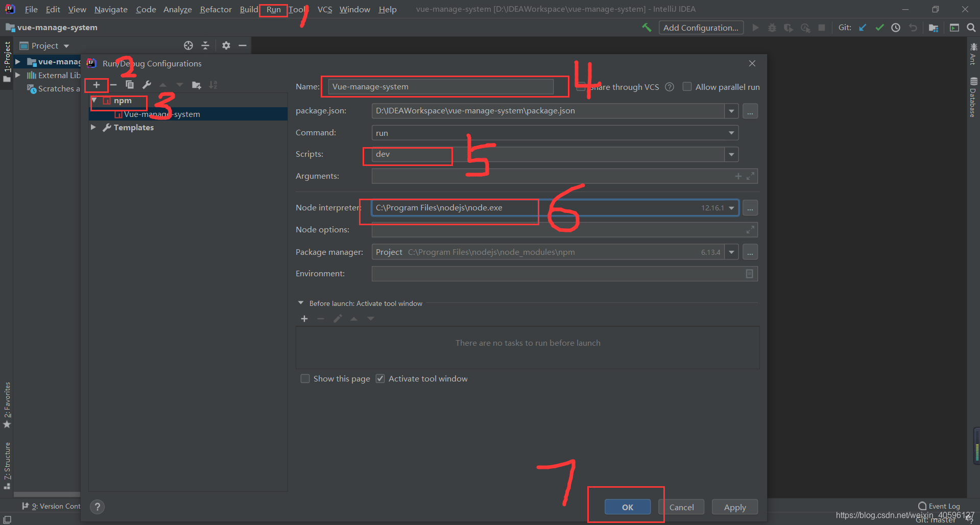980x525 pixels.
Task: Open the Refactor menu
Action: [x=216, y=9]
